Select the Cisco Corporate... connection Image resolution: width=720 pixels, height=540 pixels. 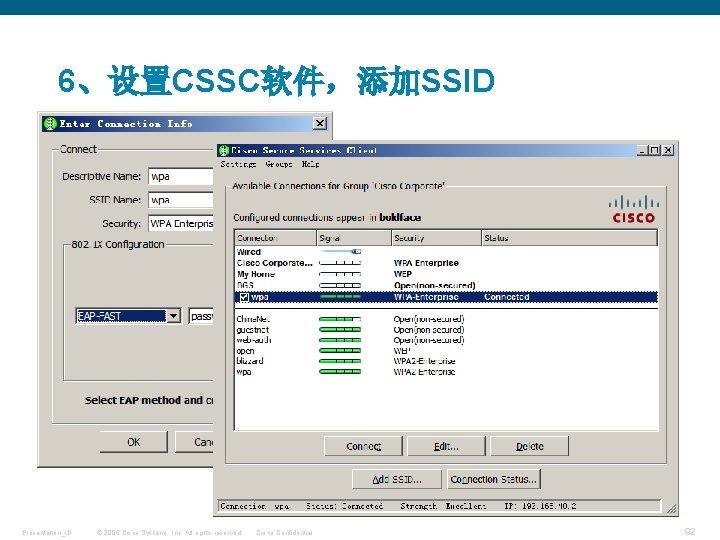coord(446,263)
